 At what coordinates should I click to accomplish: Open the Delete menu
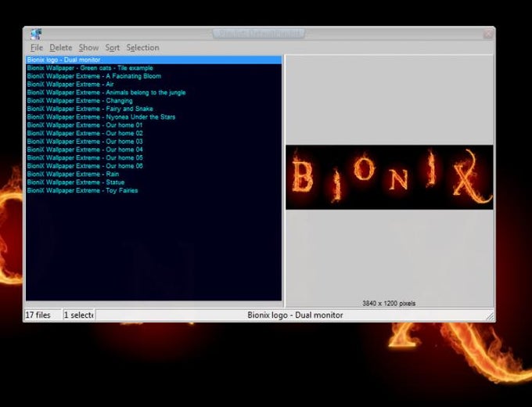tap(61, 48)
